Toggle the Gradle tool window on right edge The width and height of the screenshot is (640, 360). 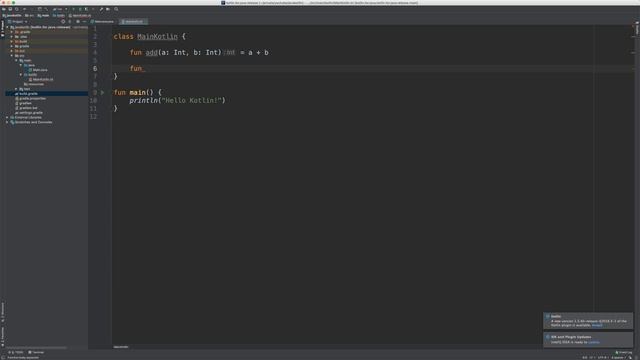point(637,29)
